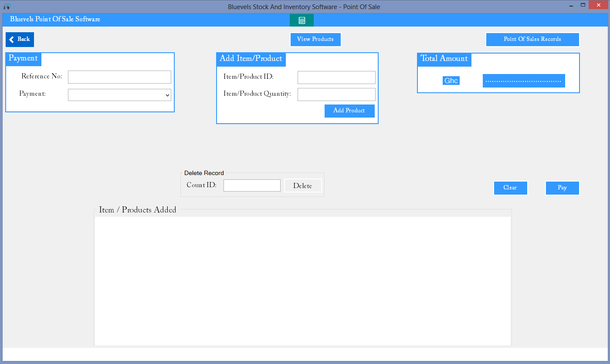Open the View Products list
The width and height of the screenshot is (610, 364).
[x=315, y=40]
